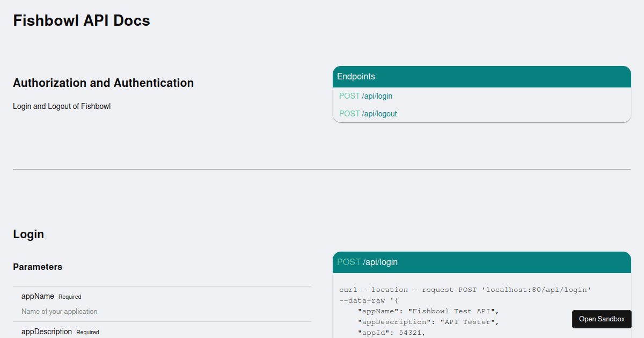Click the Fishbowl API Docs title

[81, 20]
